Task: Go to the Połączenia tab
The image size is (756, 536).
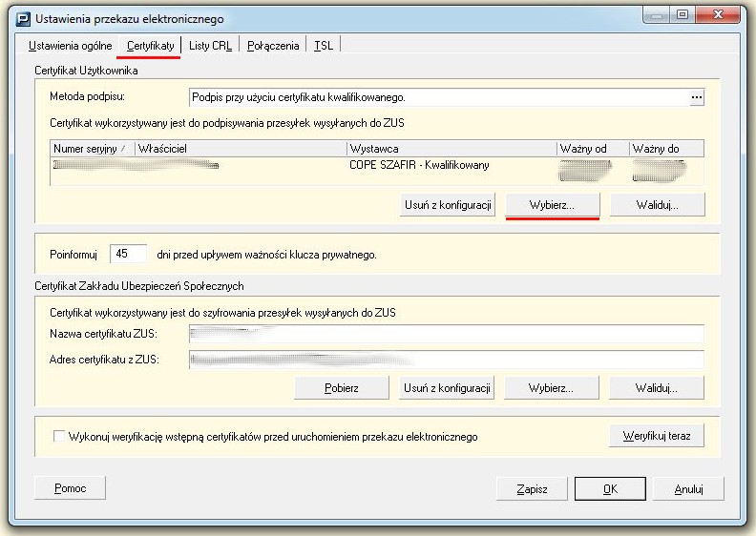Action: tap(273, 46)
